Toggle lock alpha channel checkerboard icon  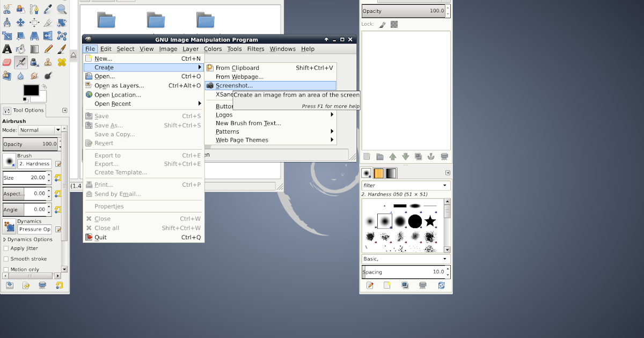[394, 24]
